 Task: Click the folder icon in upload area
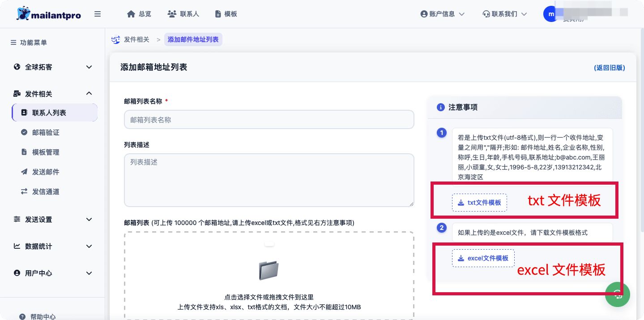269,270
